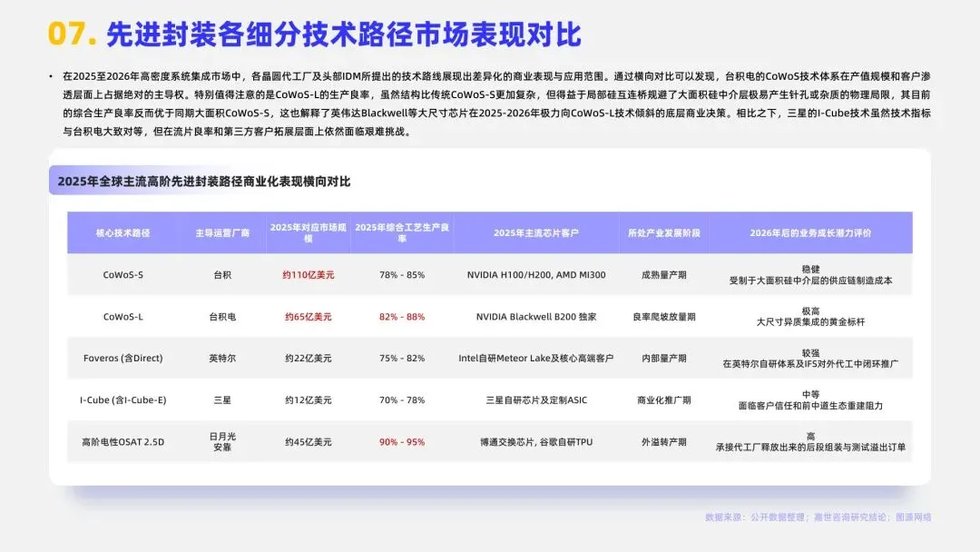The image size is (980, 552).
Task: Click stage cell 内部量产期
Action: point(663,359)
